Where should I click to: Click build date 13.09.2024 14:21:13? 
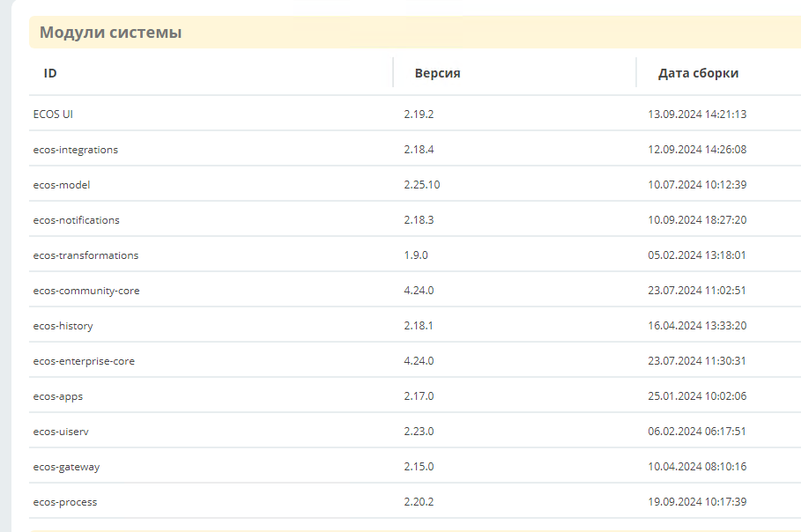(697, 114)
